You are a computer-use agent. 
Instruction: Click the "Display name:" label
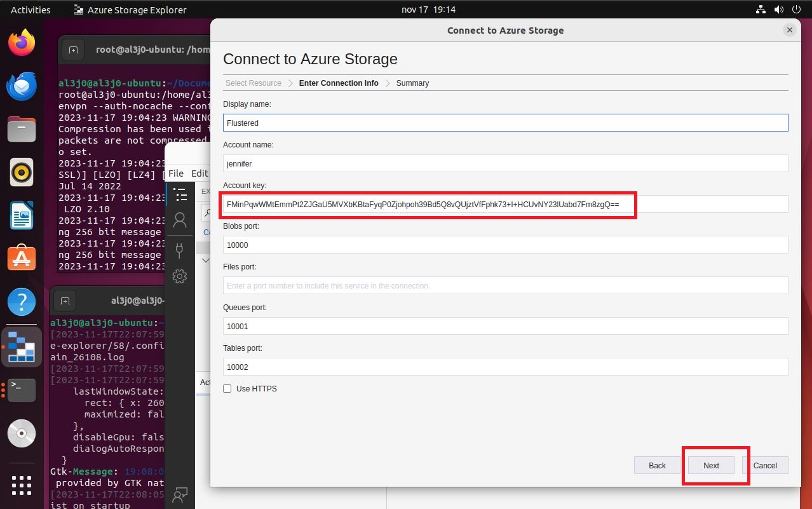[x=247, y=104]
